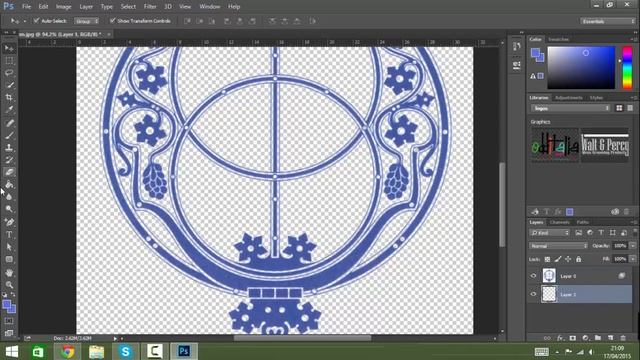Viewport: 640px width, 360px height.
Task: Select the Paint Bucket tool
Action: tap(9, 185)
